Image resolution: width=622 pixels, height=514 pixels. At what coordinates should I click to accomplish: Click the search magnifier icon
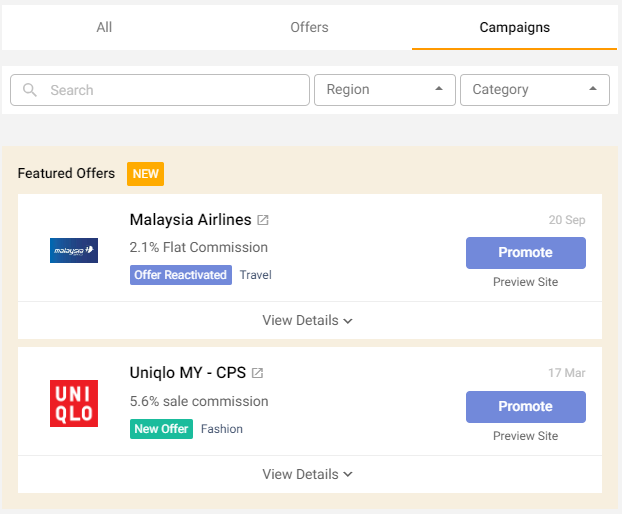(x=30, y=90)
